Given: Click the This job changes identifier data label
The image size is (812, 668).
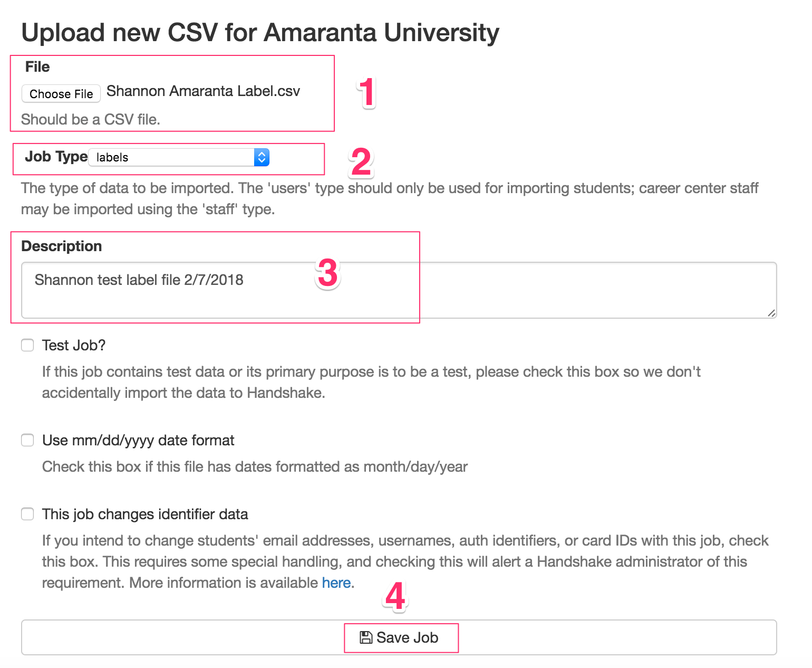Looking at the screenshot, I should coord(145,514).
